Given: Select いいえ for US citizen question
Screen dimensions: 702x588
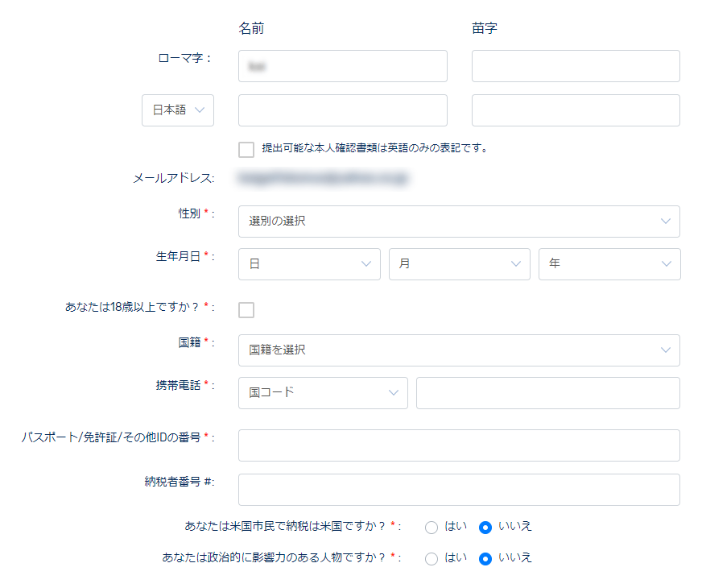Looking at the screenshot, I should 485,528.
